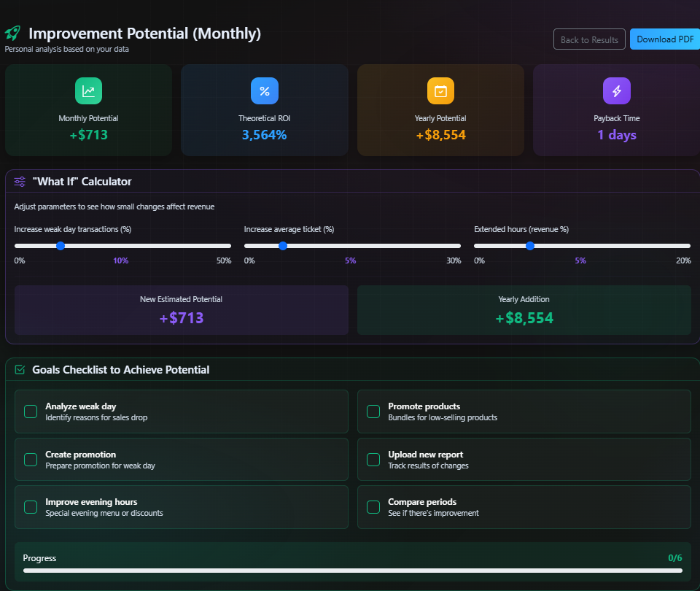The width and height of the screenshot is (700, 591).
Task: Click the rocket icon in the page header
Action: 12,33
